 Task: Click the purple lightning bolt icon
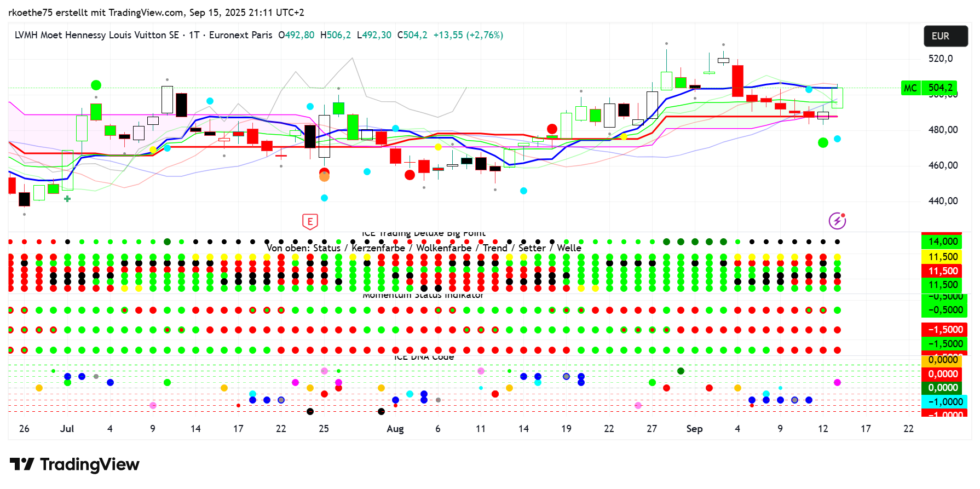click(x=837, y=221)
